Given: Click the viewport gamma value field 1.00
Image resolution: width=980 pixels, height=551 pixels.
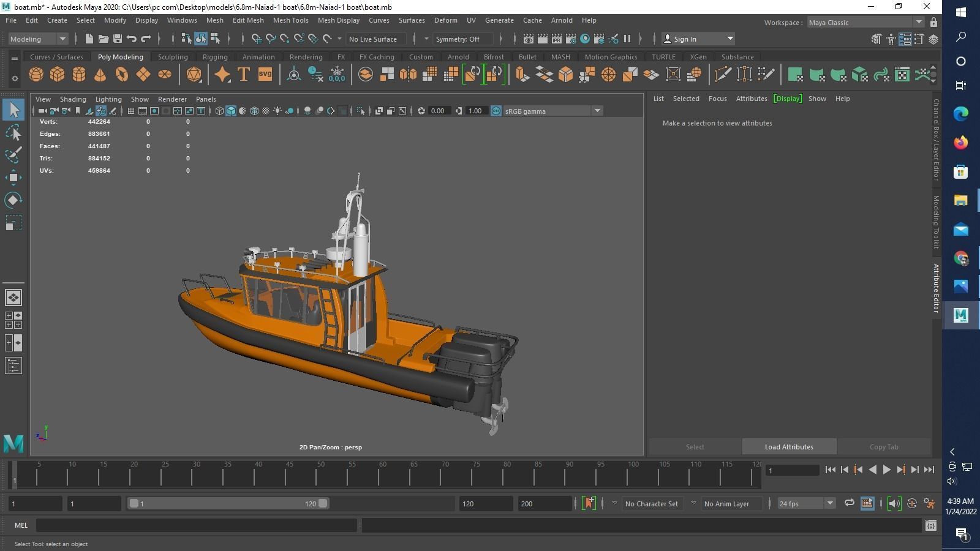Looking at the screenshot, I should (477, 111).
